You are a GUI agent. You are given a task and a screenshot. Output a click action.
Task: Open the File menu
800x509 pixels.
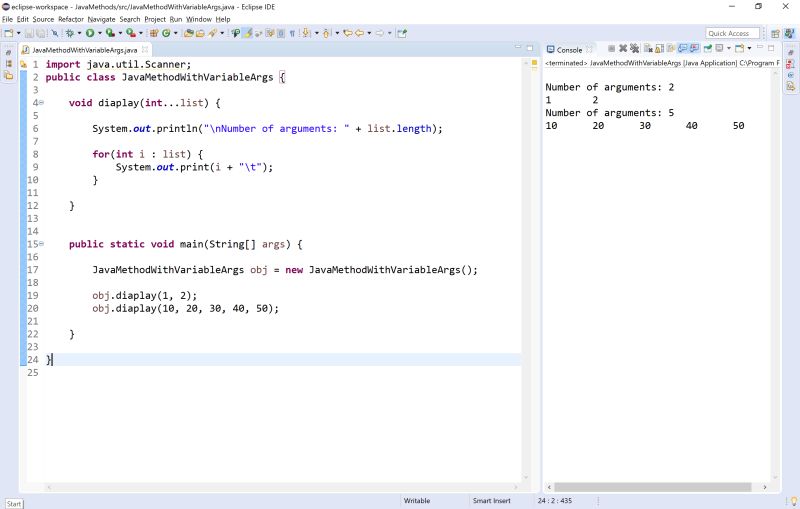(7, 19)
